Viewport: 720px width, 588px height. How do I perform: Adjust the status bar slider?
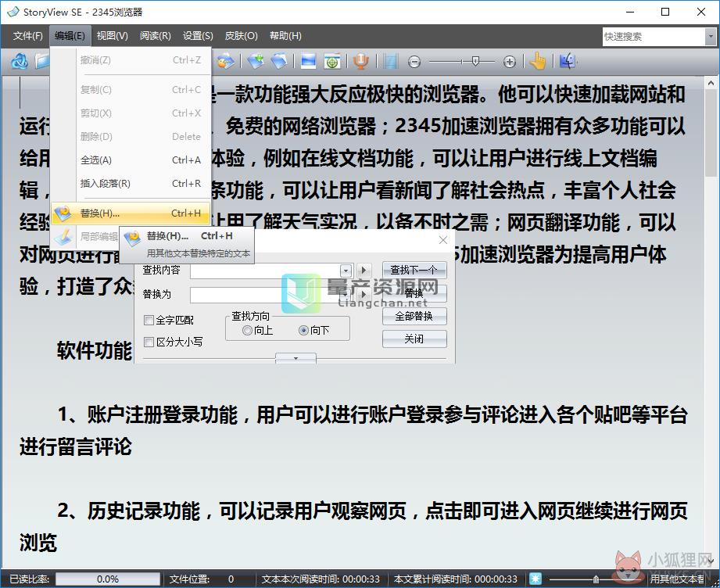tap(596, 579)
